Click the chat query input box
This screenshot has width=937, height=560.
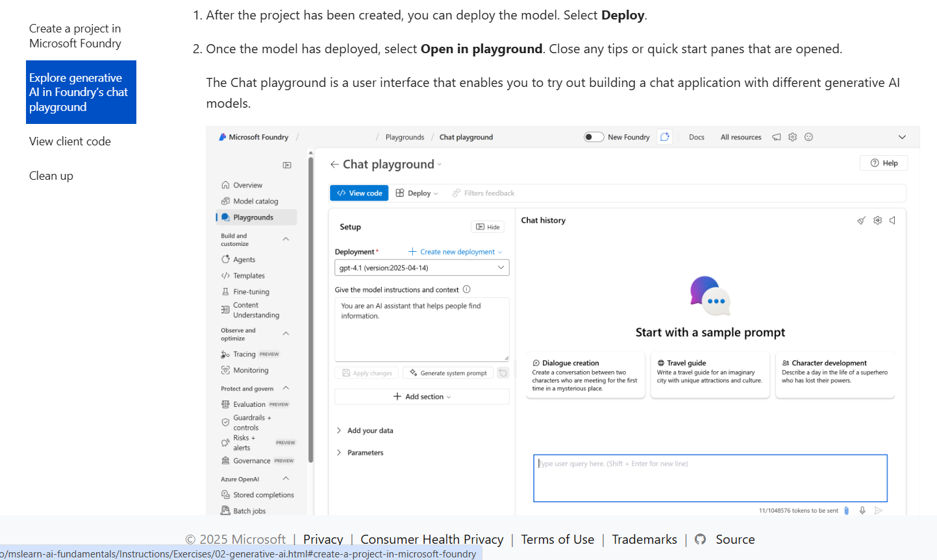point(710,478)
